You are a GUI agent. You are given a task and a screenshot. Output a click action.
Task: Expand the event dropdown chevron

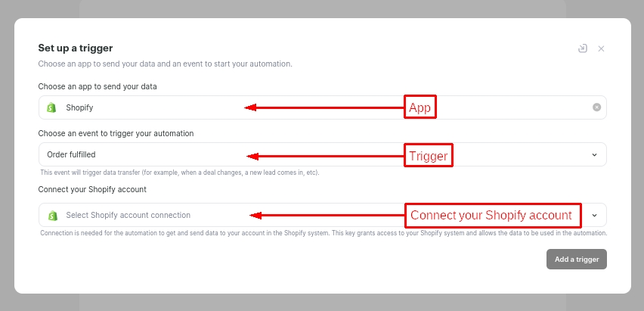coord(594,155)
